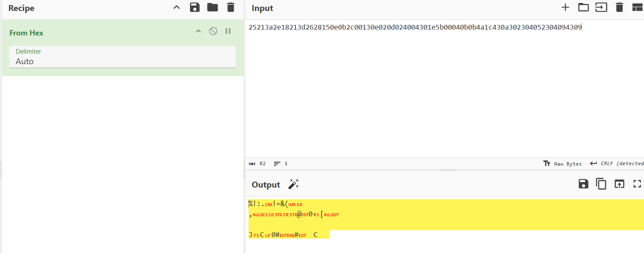Add a new input tab
Screen dimensions: 644x253
(x=565, y=7)
